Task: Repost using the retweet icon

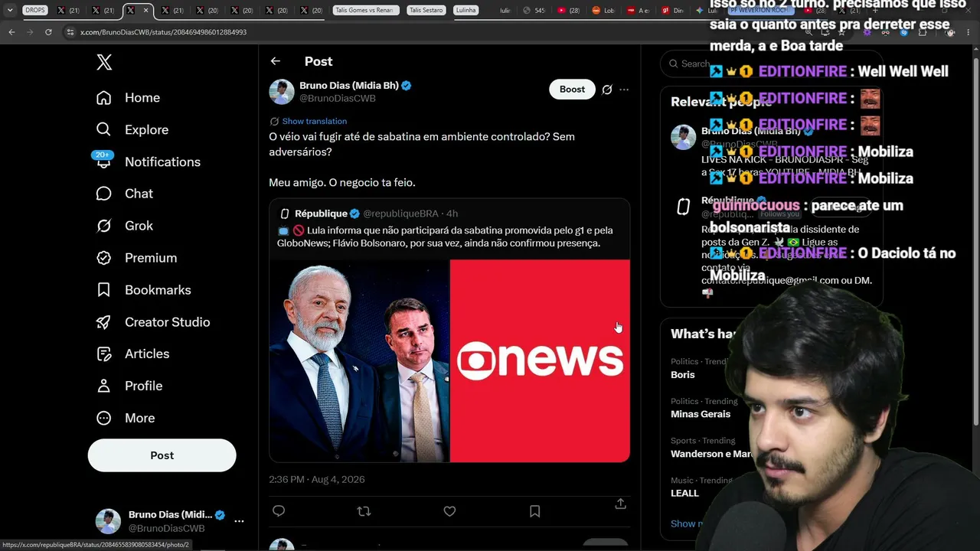Action: (x=364, y=511)
